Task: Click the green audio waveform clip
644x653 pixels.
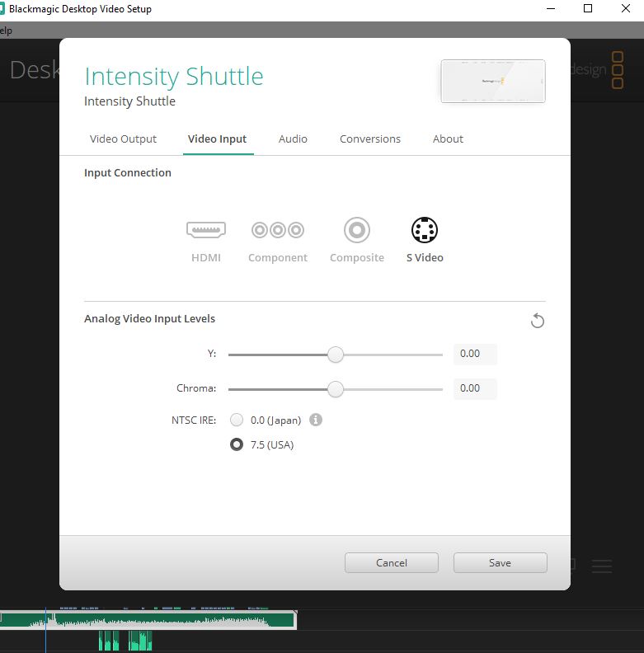Action: [148, 620]
